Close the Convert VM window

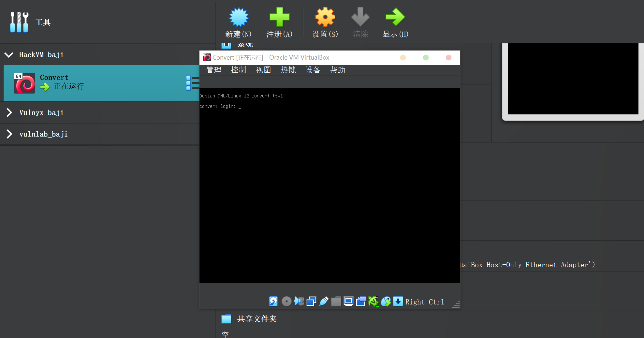tap(448, 58)
